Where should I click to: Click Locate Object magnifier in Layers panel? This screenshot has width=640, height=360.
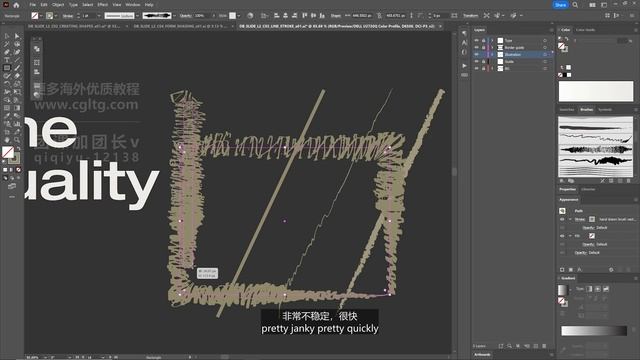[x=509, y=346]
